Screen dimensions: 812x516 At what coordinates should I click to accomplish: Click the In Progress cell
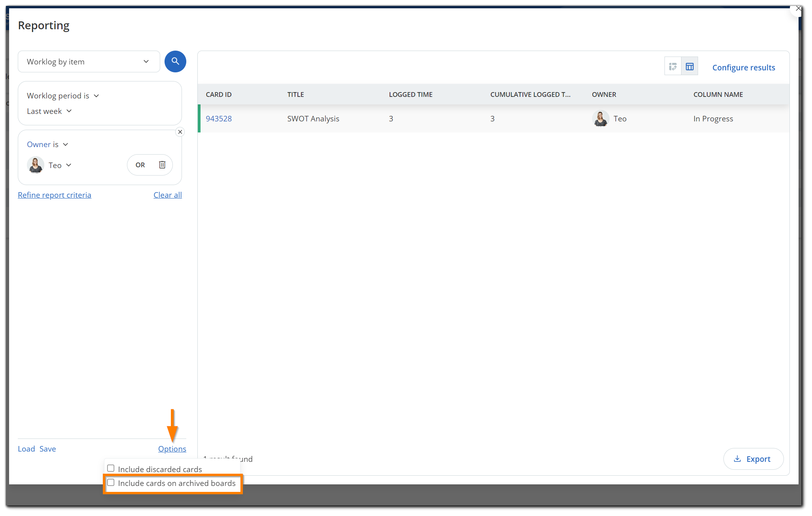pos(713,119)
